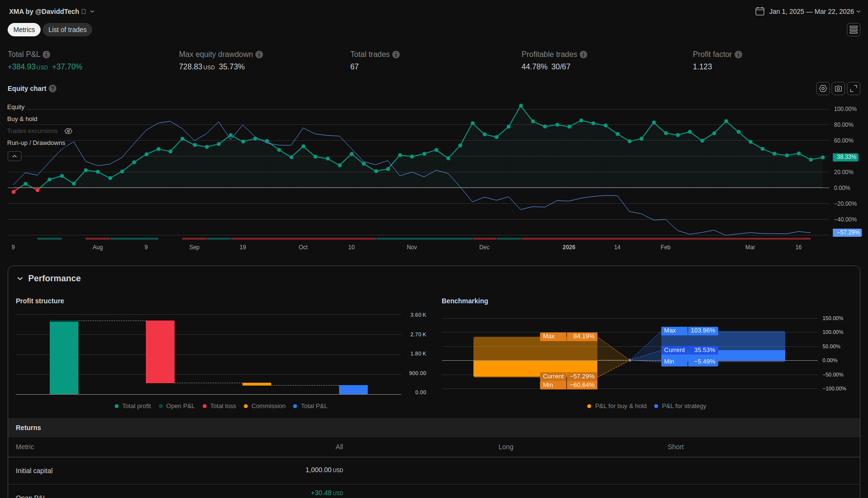Collapse the chart legend with caret button

[14, 156]
